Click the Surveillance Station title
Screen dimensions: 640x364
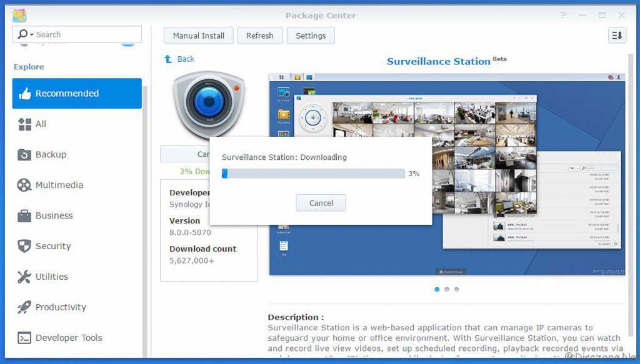coord(438,62)
